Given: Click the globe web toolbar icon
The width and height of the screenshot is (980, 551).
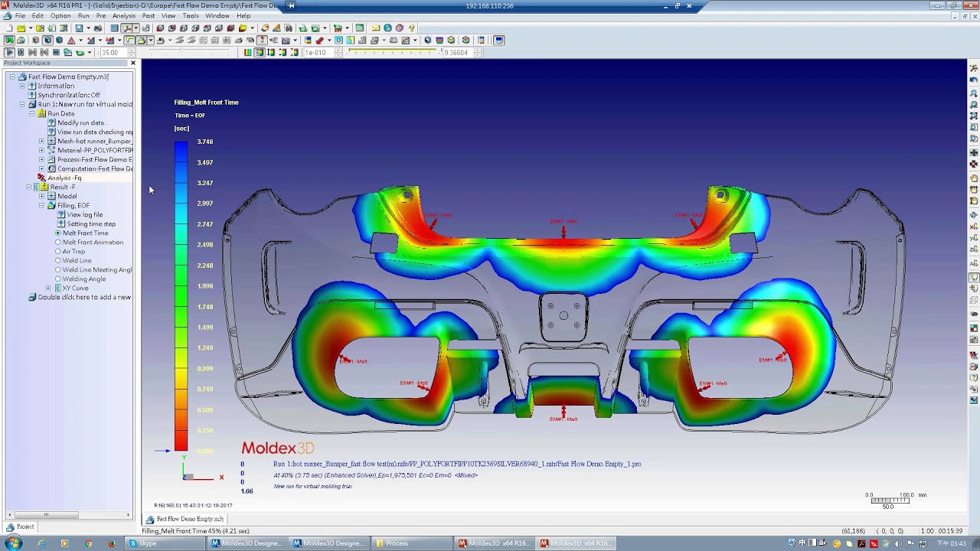Looking at the screenshot, I should click(x=387, y=28).
